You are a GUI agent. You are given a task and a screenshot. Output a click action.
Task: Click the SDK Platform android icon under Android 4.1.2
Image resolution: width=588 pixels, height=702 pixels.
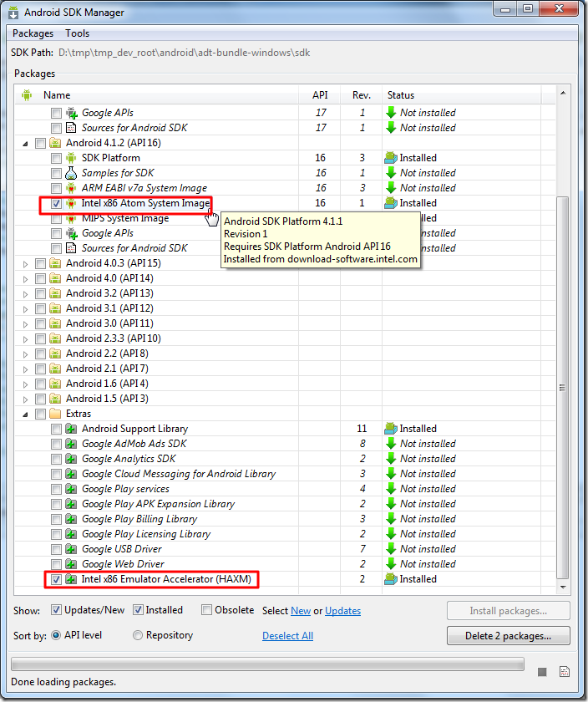(71, 158)
